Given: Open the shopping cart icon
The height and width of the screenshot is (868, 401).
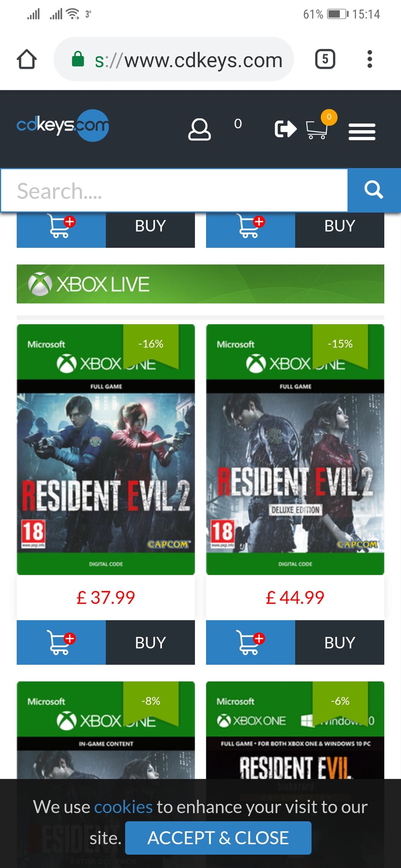Looking at the screenshot, I should point(317,129).
